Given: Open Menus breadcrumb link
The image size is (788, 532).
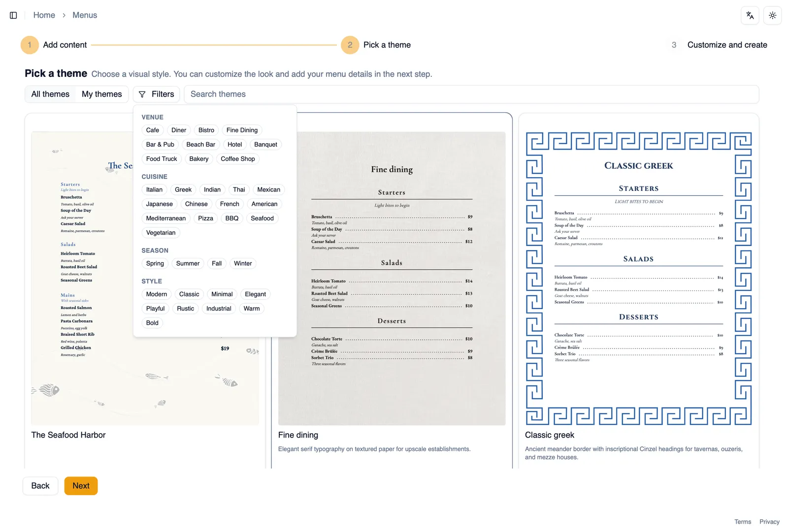Looking at the screenshot, I should click(85, 15).
